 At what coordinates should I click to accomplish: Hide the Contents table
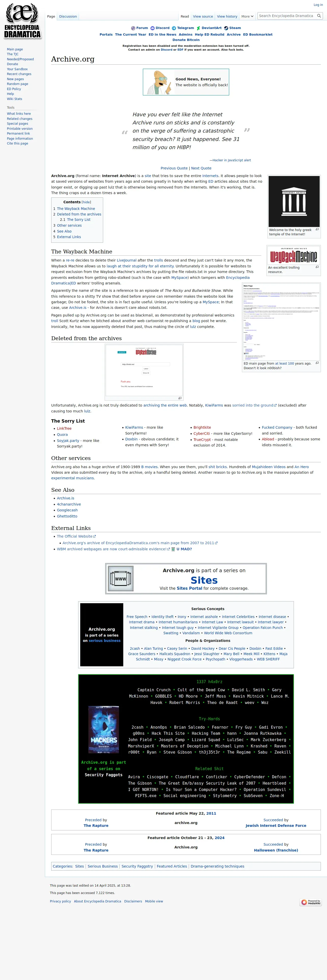coord(86,202)
